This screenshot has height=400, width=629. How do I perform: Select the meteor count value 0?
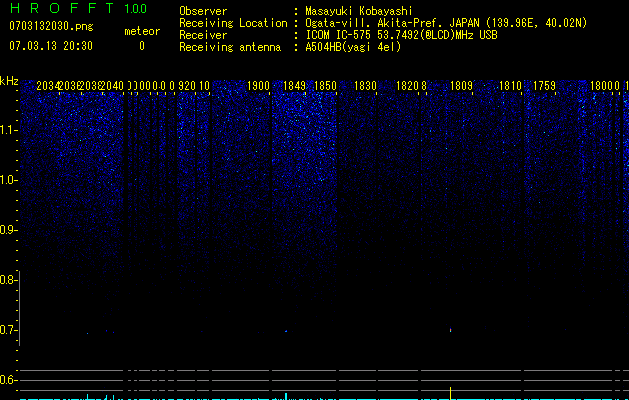coord(142,46)
